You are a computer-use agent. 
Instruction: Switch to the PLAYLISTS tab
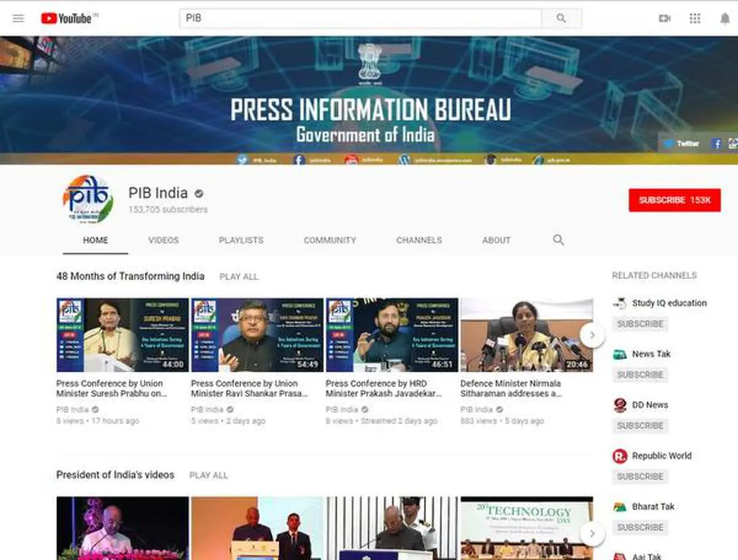241,240
